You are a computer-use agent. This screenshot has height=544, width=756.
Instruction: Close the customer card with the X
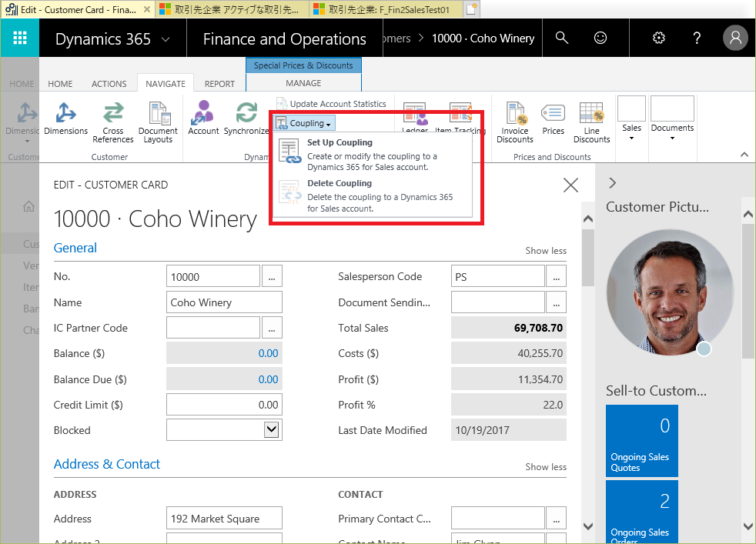click(571, 185)
